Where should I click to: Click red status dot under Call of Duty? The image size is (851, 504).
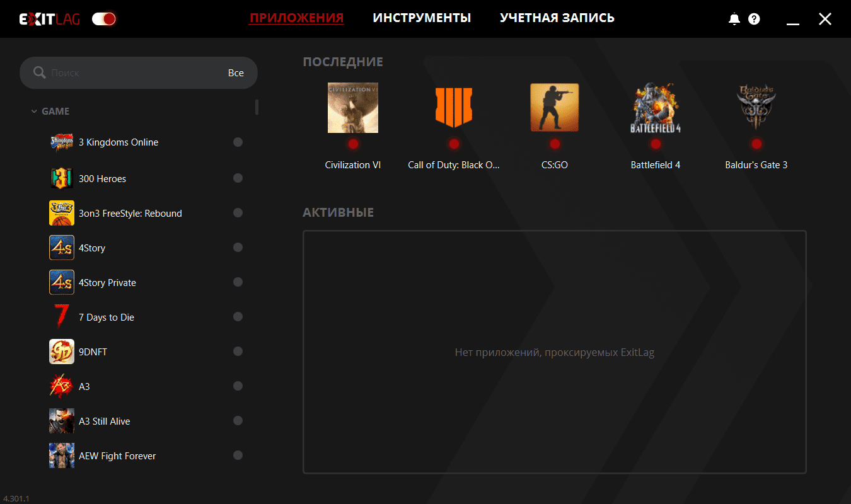454,144
